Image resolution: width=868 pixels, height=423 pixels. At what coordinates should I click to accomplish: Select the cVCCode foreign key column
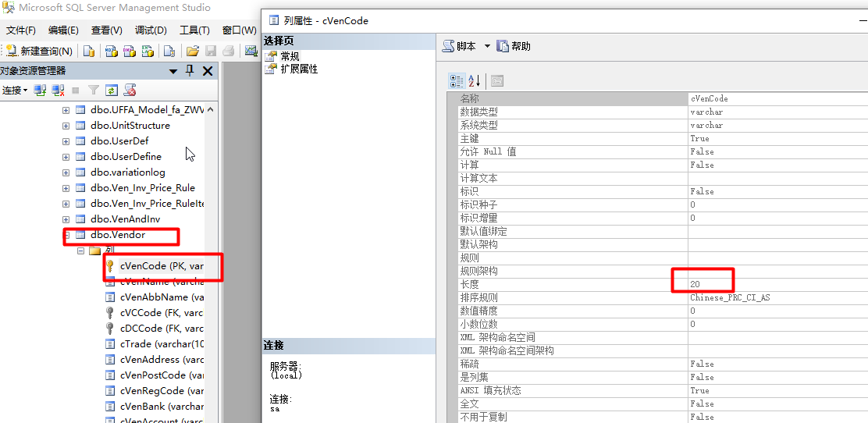point(162,313)
